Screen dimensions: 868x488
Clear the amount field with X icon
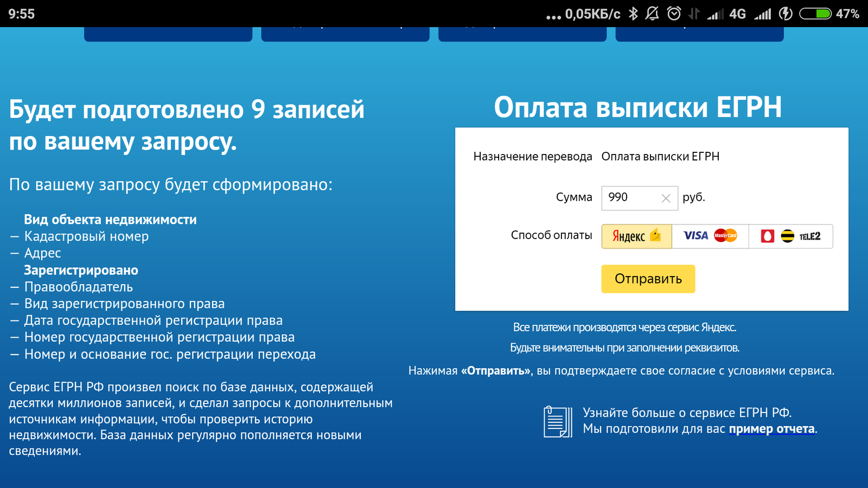(x=666, y=198)
